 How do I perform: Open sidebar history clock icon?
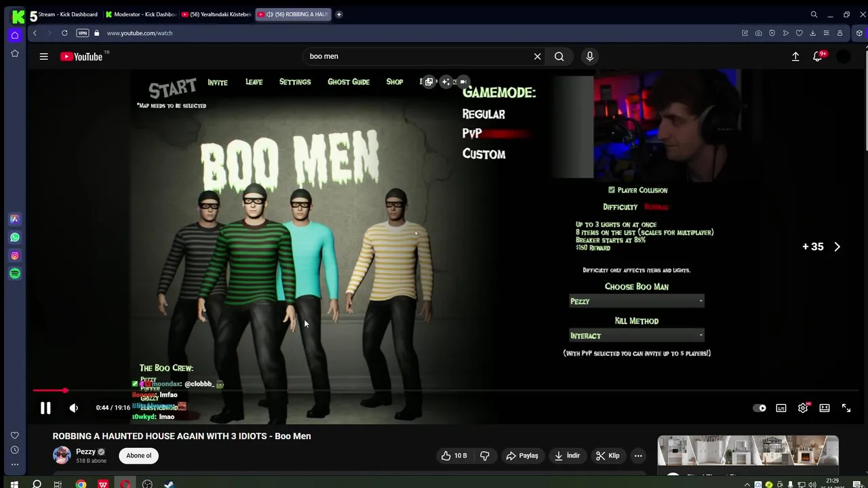point(14,450)
